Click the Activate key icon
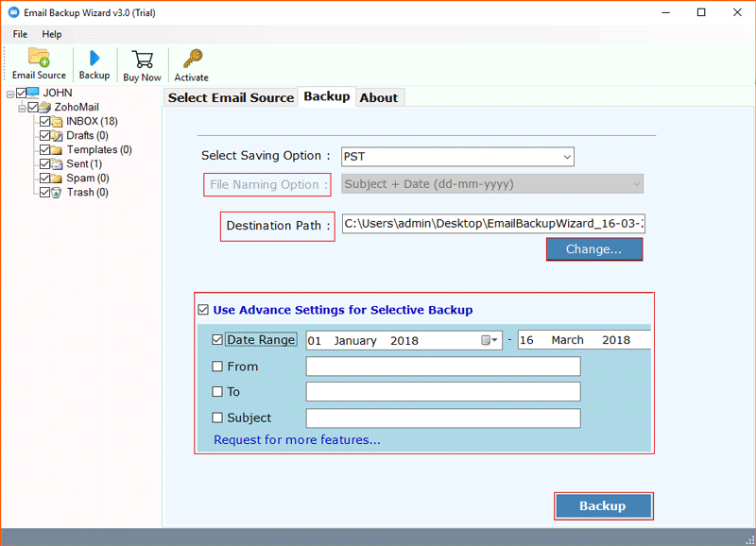This screenshot has width=756, height=546. coord(193,59)
